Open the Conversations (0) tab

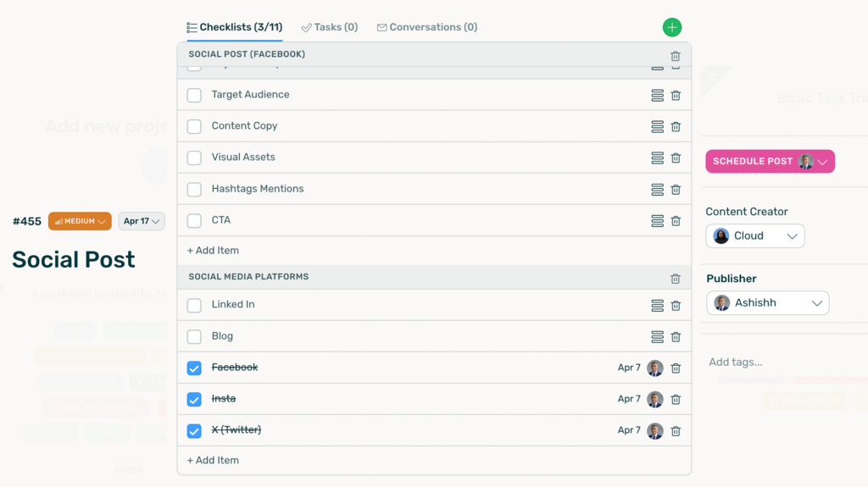coord(427,27)
